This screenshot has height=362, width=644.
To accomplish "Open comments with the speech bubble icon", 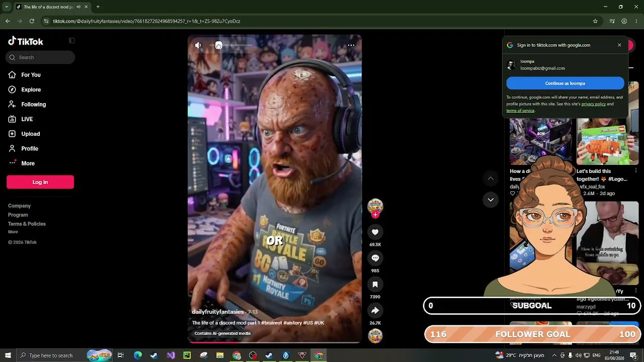I will click(x=375, y=258).
